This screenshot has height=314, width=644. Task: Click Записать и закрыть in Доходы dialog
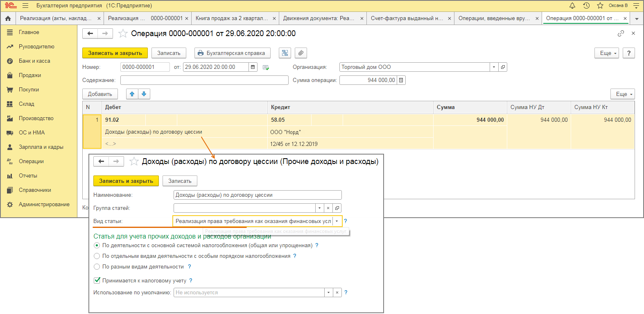pyautogui.click(x=126, y=181)
